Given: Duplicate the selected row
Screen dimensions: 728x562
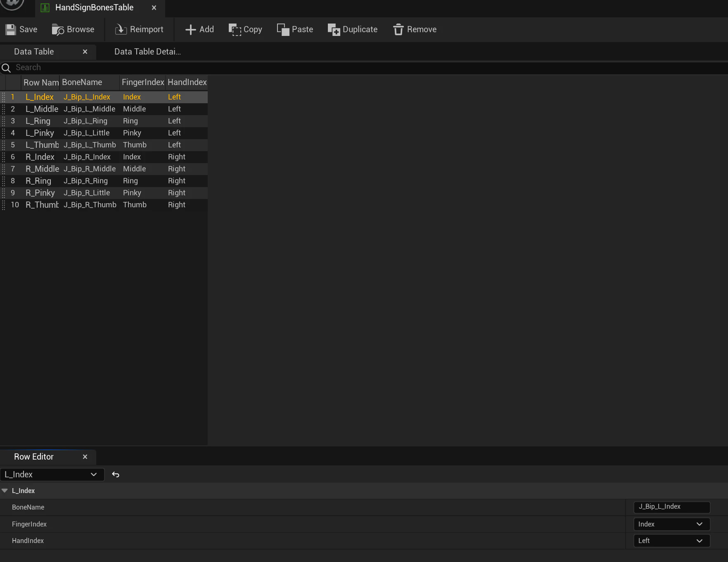Looking at the screenshot, I should (352, 29).
